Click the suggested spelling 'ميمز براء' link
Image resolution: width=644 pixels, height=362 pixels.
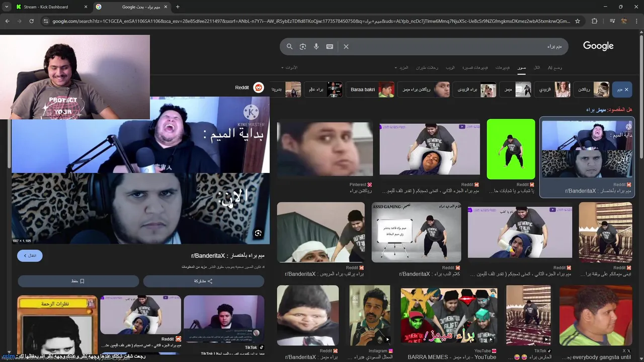click(x=596, y=110)
